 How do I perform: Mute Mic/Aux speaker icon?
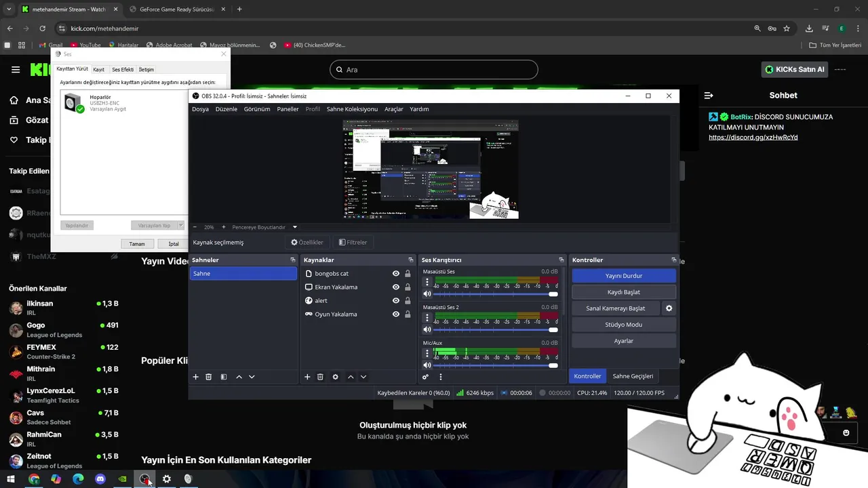pyautogui.click(x=427, y=365)
